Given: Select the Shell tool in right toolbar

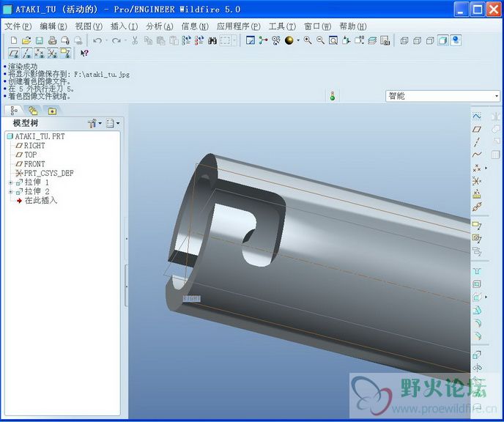Looking at the screenshot, I should pyautogui.click(x=477, y=284).
